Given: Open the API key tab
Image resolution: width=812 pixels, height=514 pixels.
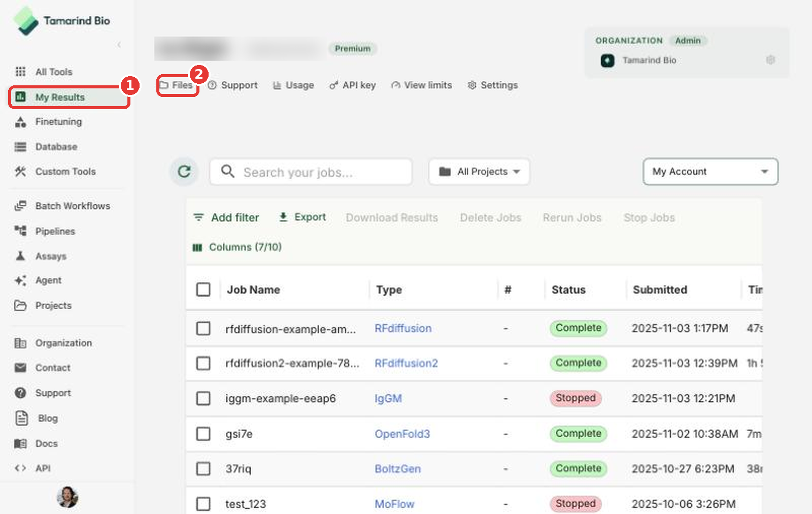Looking at the screenshot, I should point(353,85).
